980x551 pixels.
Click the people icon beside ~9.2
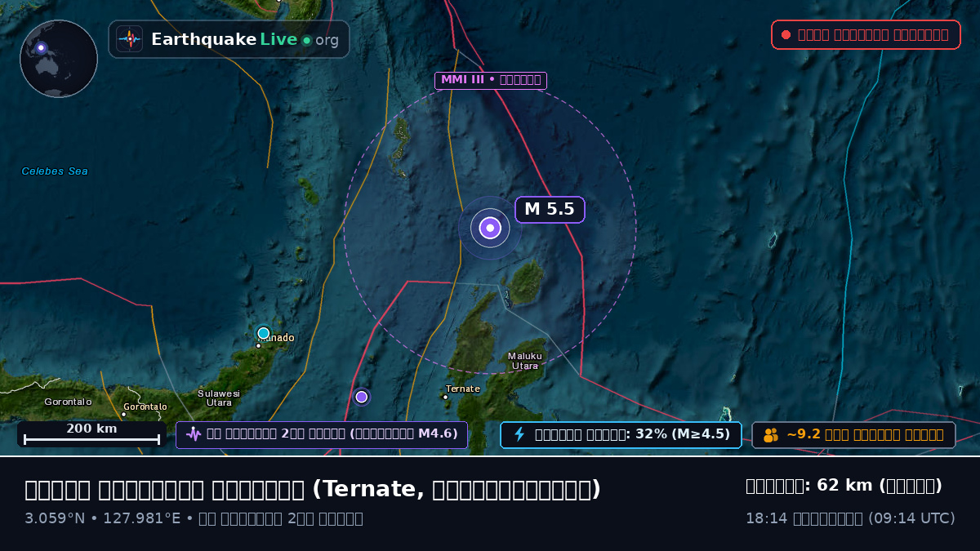(771, 435)
